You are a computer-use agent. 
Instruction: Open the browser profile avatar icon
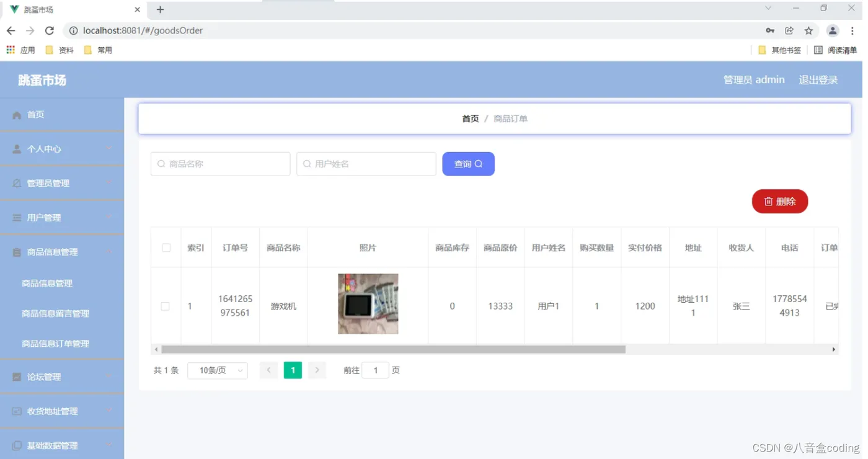[833, 30]
